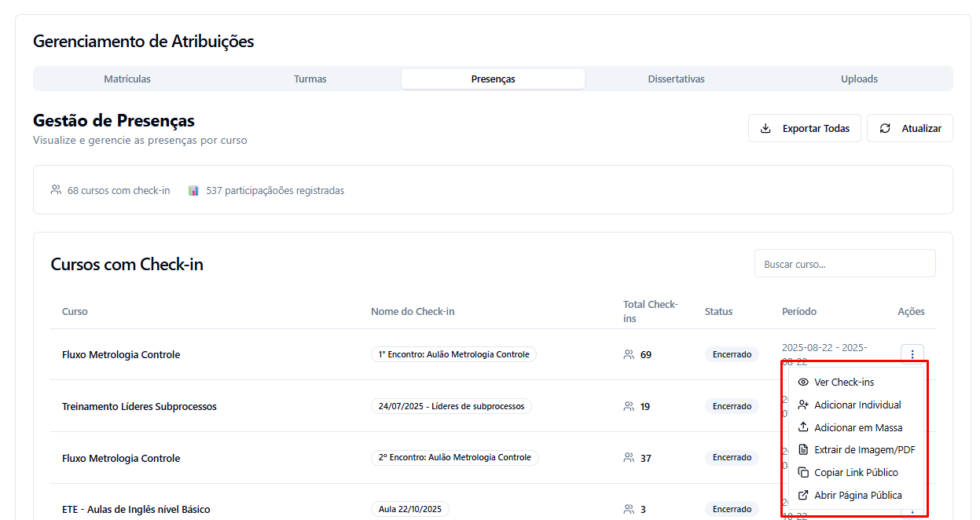Switch to the Matrículas tab
980x520 pixels.
click(x=127, y=79)
